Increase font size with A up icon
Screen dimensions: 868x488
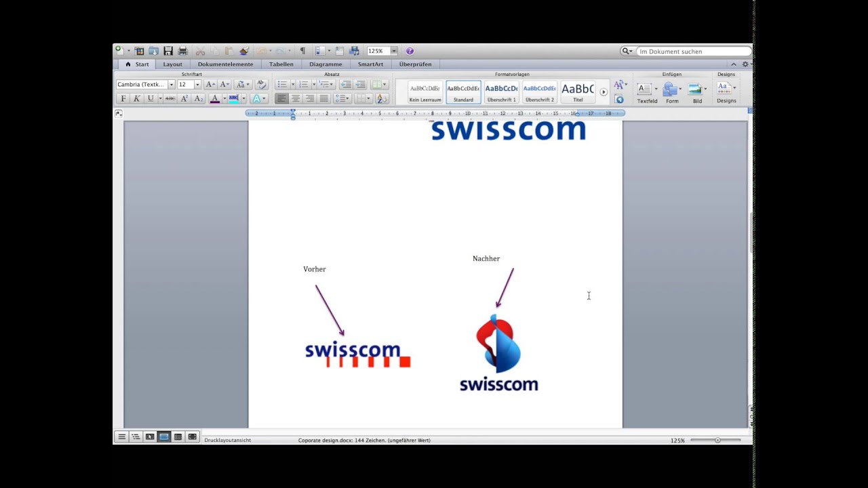[210, 85]
